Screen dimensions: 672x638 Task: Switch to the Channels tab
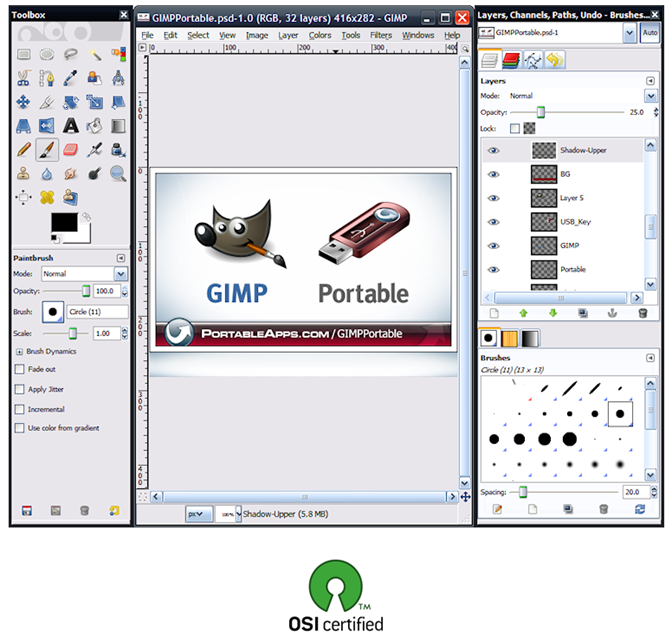(x=511, y=60)
